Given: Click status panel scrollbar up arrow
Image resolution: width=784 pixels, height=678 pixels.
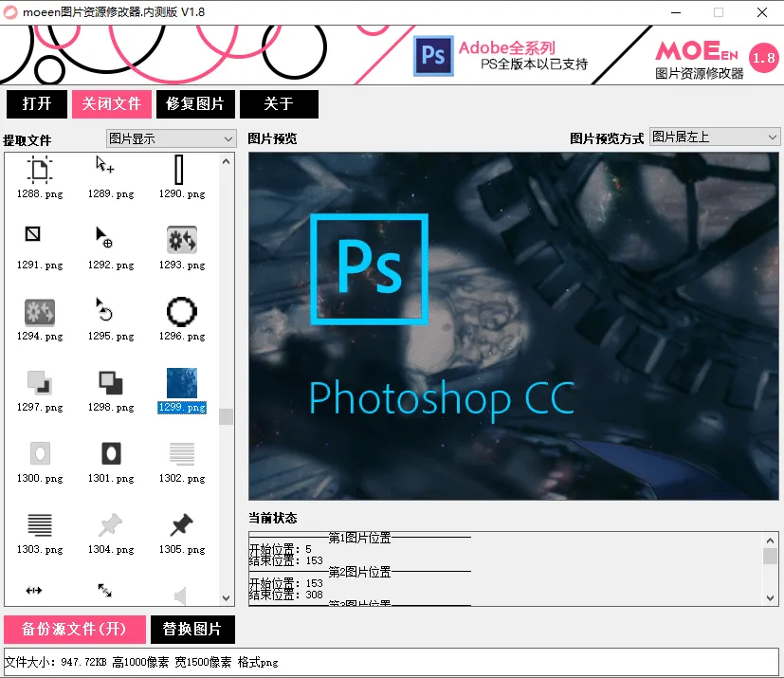Looking at the screenshot, I should tap(770, 540).
